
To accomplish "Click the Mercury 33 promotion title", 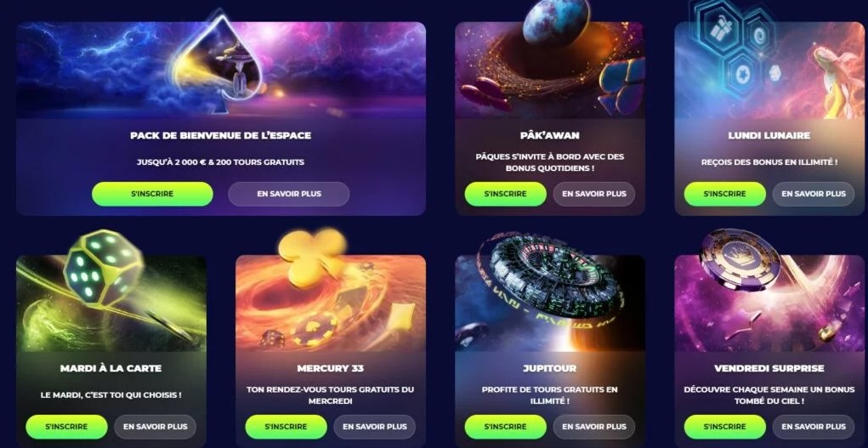I will pos(331,368).
